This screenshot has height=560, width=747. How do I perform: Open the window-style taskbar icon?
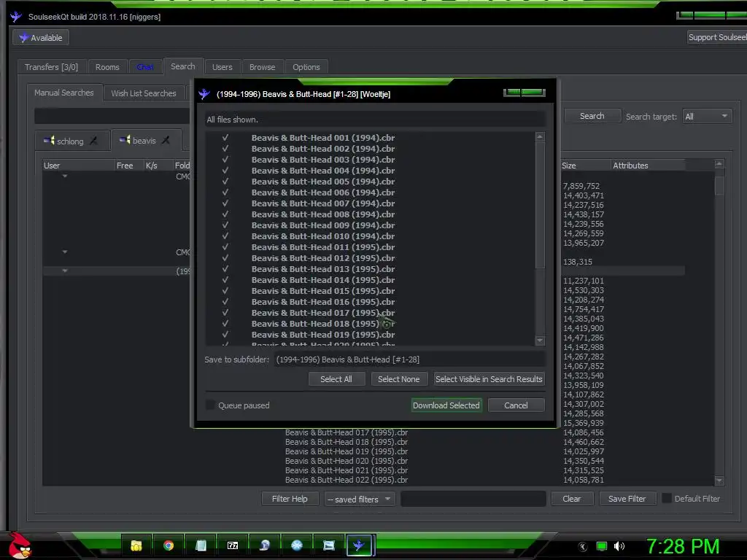(329, 545)
